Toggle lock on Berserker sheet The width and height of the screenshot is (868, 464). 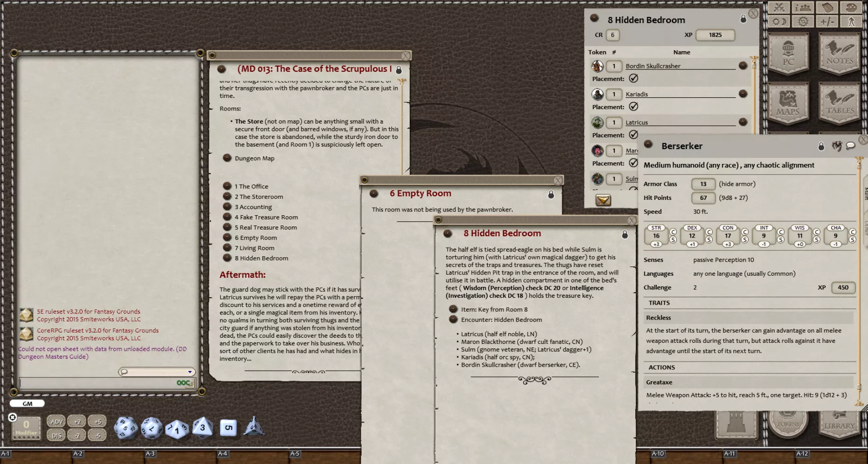tap(821, 146)
